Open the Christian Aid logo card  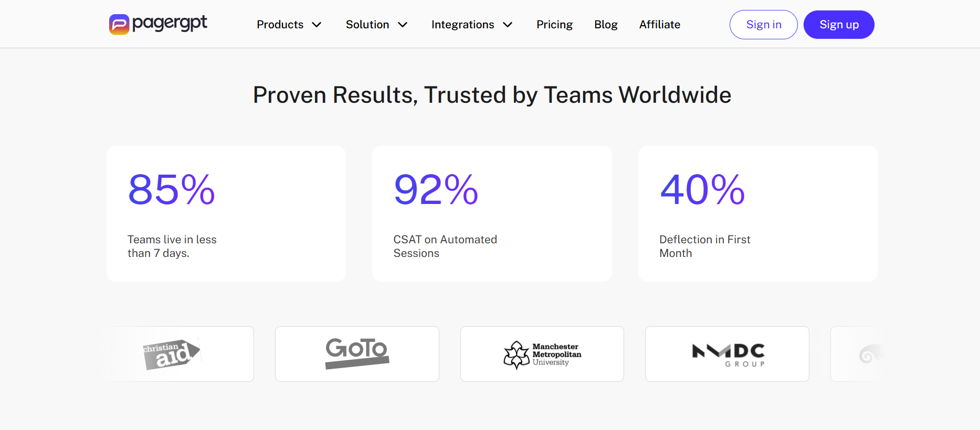point(180,354)
